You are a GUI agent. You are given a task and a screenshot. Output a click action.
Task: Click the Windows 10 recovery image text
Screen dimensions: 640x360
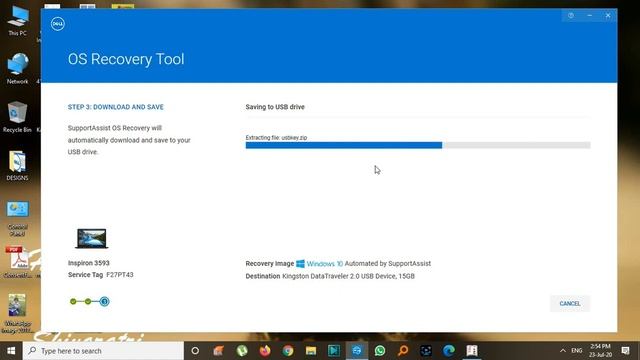pyautogui.click(x=325, y=264)
